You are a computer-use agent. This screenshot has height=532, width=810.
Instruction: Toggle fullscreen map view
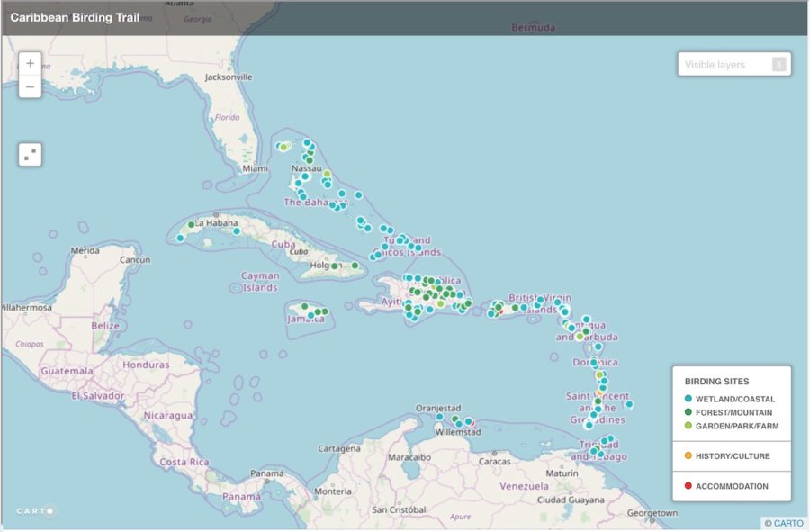point(31,154)
